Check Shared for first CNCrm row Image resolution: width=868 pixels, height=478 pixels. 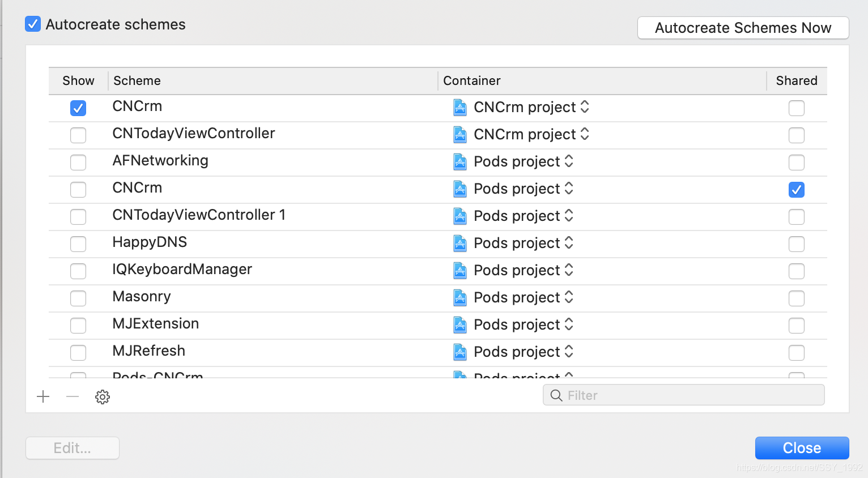coord(797,108)
